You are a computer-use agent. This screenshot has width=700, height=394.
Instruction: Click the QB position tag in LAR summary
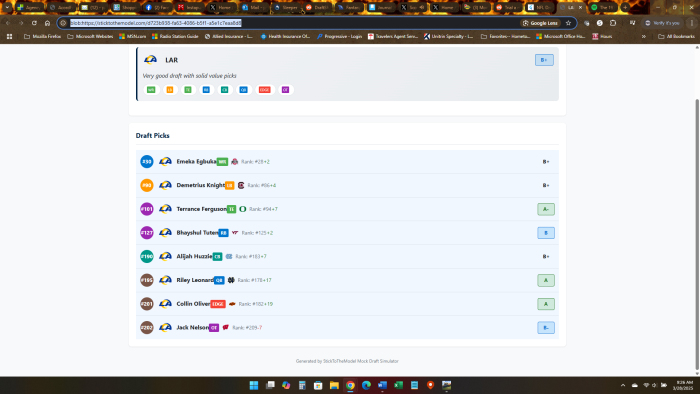(243, 90)
